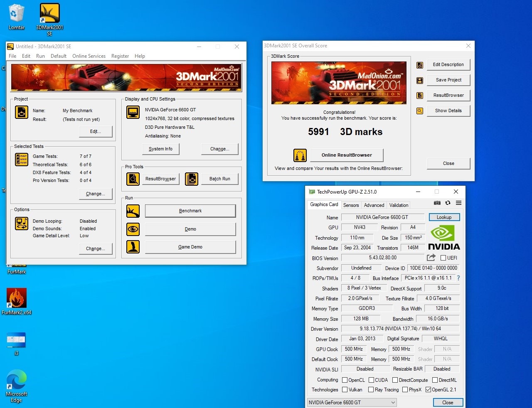Click the Display and CPU Settings monitor icon
The width and height of the screenshot is (532, 408).
pos(133,112)
